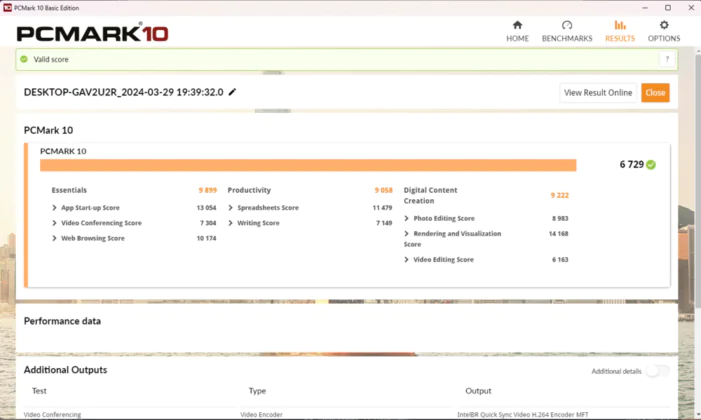Close the result with orange Close button
The image size is (701, 420).
click(655, 93)
